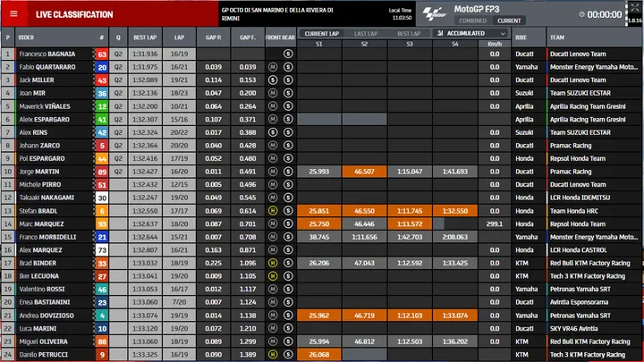This screenshot has width=644, height=362.
Task: Click Johann Zarco's front tyre M icon
Action: (273, 146)
